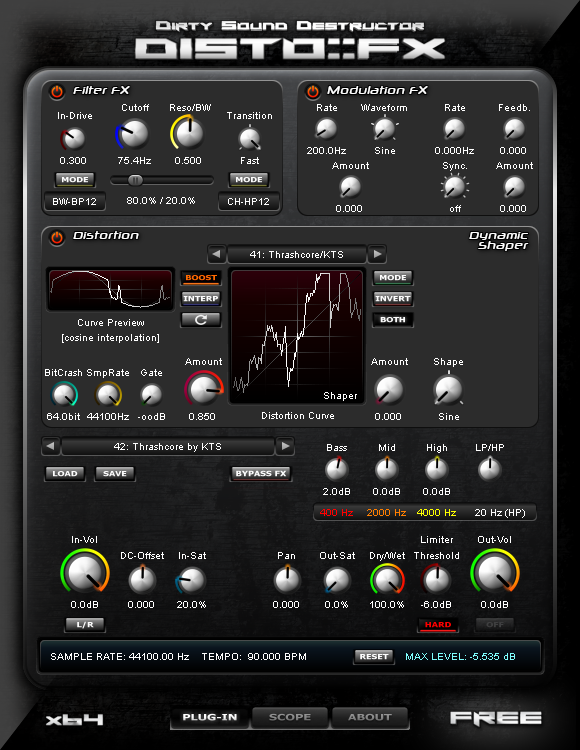Click the Mid EQ knob
The height and width of the screenshot is (750, 580).
[387, 469]
